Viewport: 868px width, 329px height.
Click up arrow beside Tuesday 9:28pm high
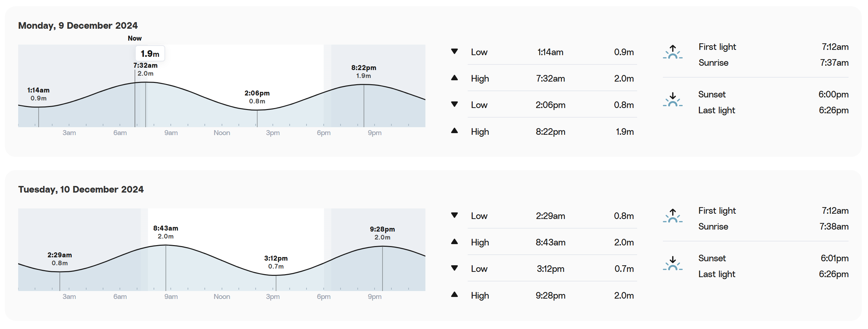(454, 295)
